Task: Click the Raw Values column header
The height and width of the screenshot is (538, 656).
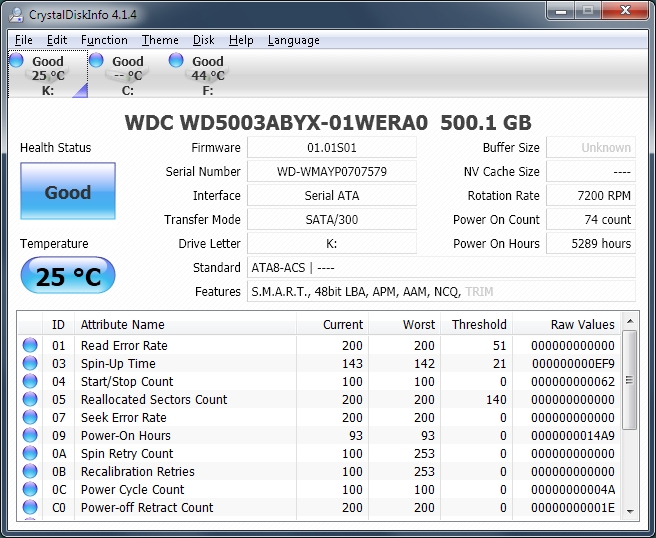Action: click(x=566, y=324)
